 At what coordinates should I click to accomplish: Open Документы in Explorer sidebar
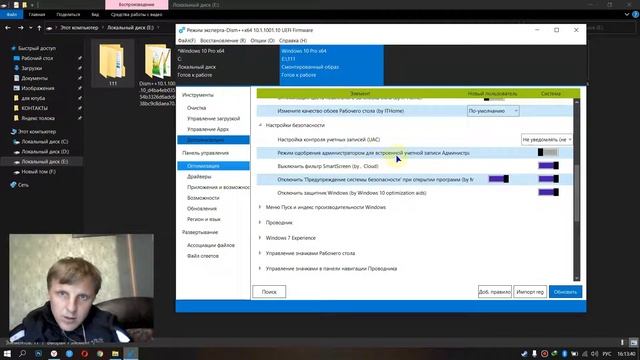[34, 78]
